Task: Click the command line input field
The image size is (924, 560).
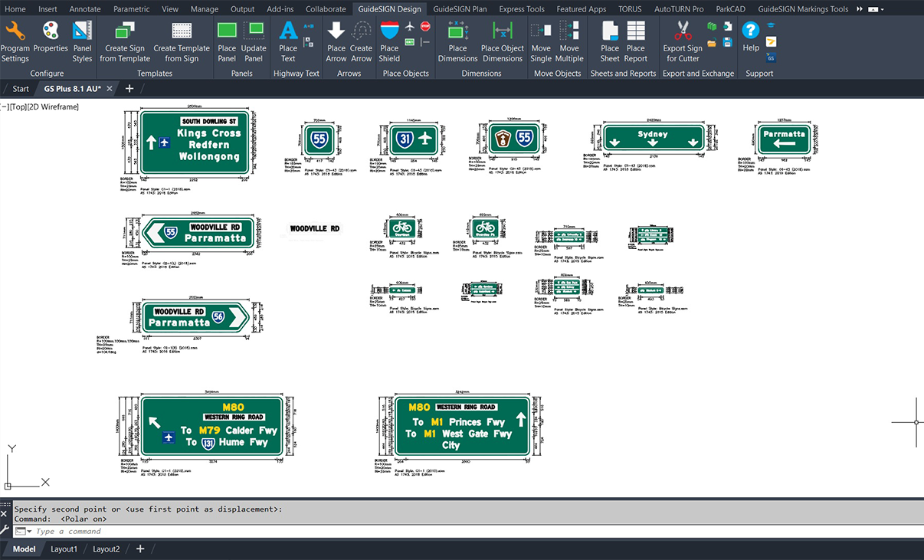Action: click(153, 531)
